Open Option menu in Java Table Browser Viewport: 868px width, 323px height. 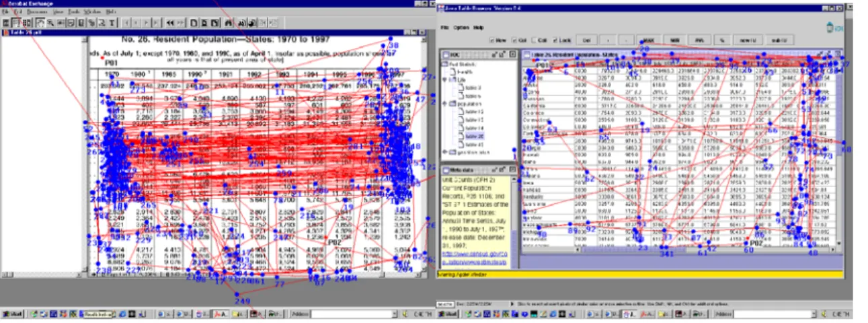[x=461, y=28]
